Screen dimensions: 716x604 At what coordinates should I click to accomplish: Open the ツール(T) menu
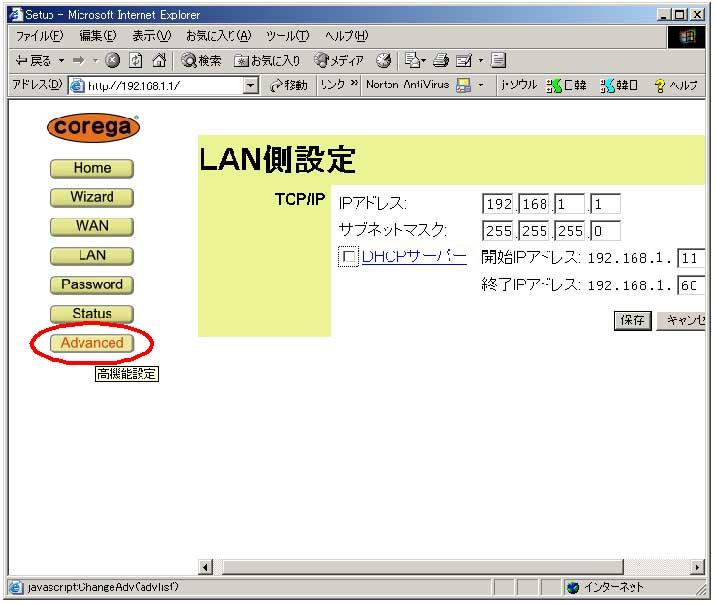[287, 35]
